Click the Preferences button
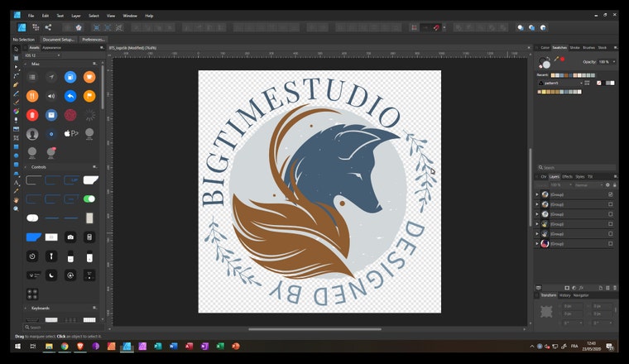Viewport: 629px width, 364px height. pyautogui.click(x=93, y=39)
